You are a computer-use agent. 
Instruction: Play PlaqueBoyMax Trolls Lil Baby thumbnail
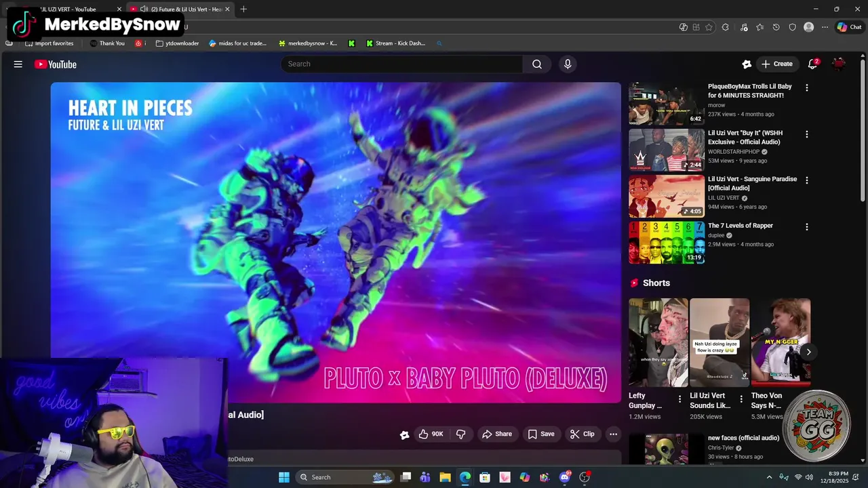667,104
